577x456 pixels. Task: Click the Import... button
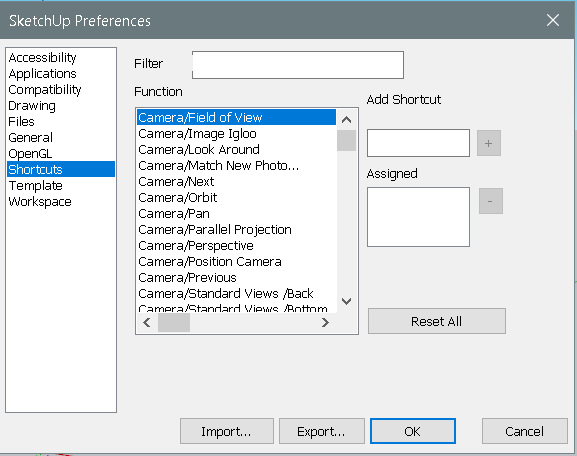coord(227,431)
